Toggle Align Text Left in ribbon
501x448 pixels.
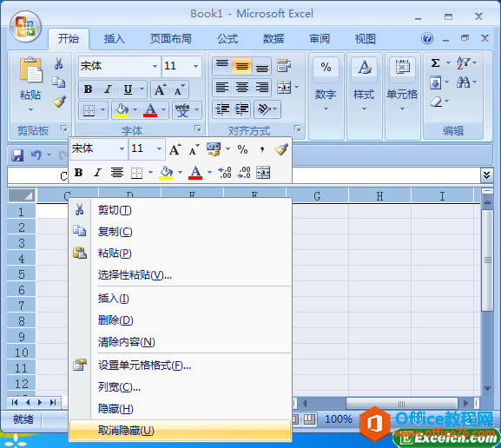(222, 87)
